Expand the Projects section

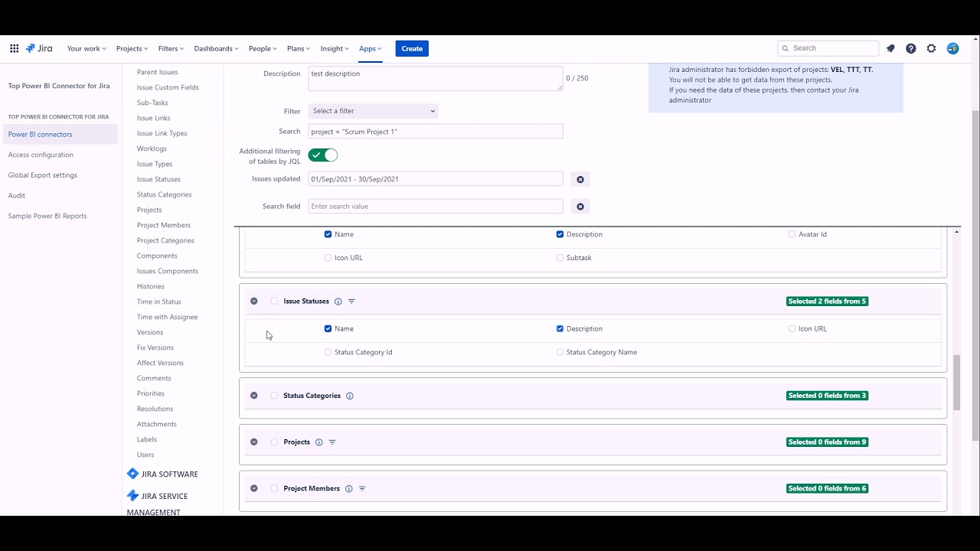pos(254,442)
